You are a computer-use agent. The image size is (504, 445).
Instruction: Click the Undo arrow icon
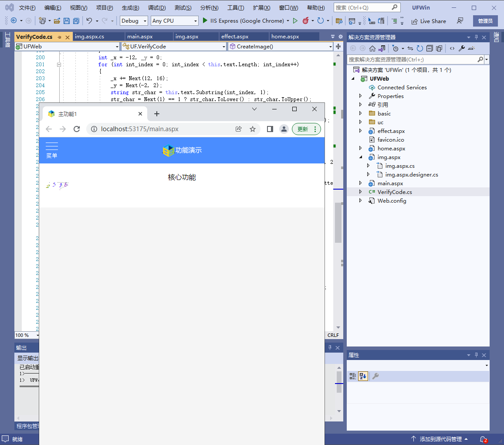[x=89, y=21]
